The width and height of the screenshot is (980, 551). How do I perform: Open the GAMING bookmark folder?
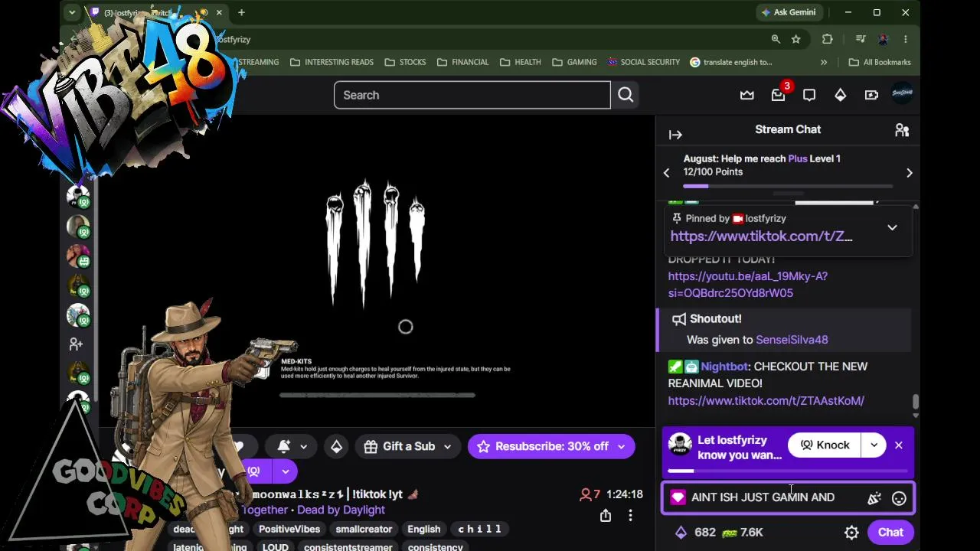(574, 62)
